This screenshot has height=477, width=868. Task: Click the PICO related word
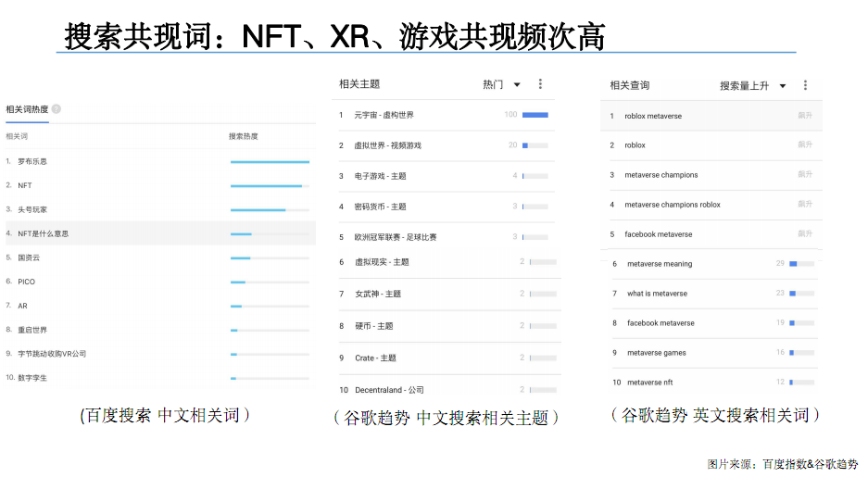pos(26,282)
